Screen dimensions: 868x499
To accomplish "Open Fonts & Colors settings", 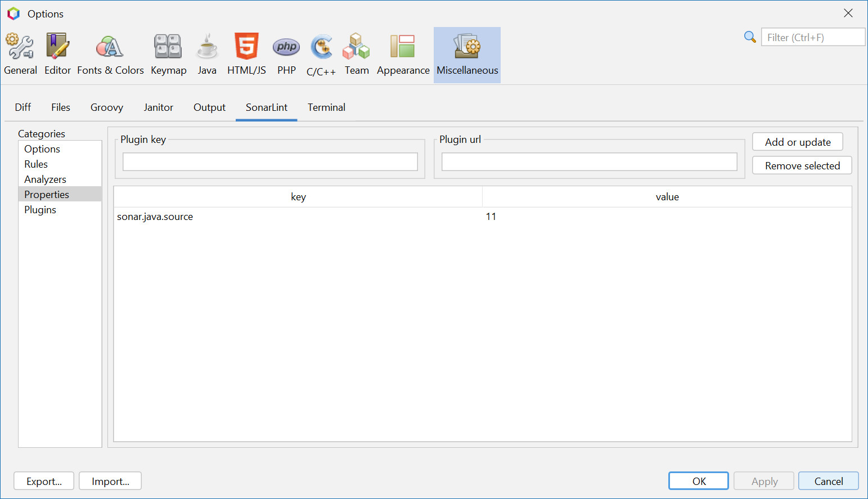I will [x=110, y=55].
